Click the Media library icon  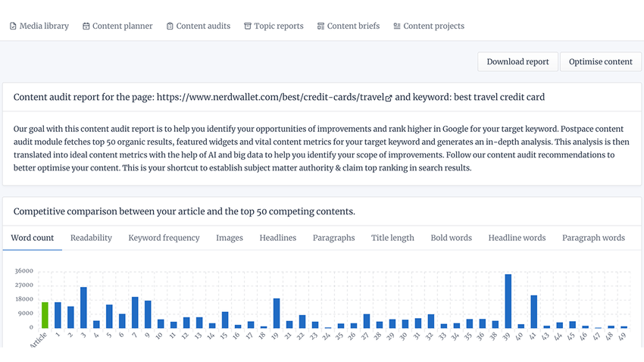click(13, 27)
